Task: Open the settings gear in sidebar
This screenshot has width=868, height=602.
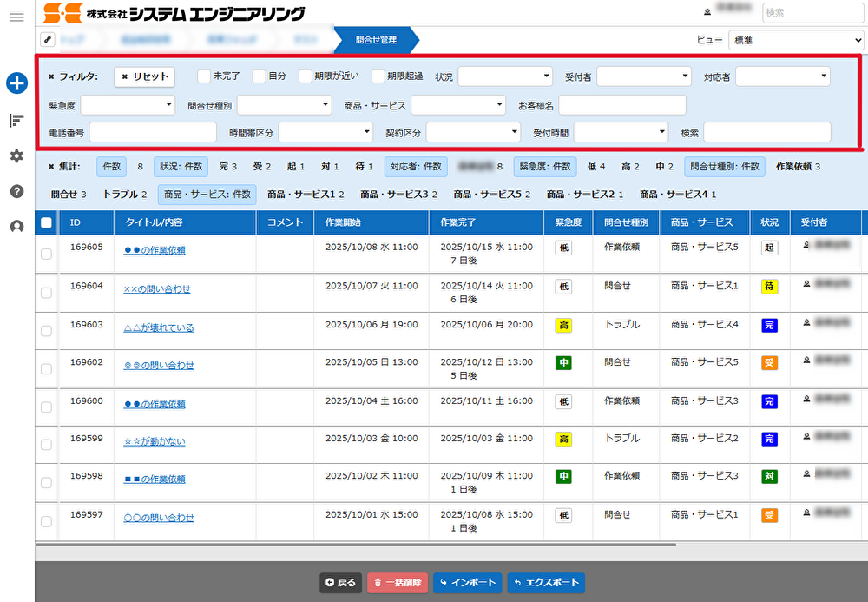Action: point(16,155)
